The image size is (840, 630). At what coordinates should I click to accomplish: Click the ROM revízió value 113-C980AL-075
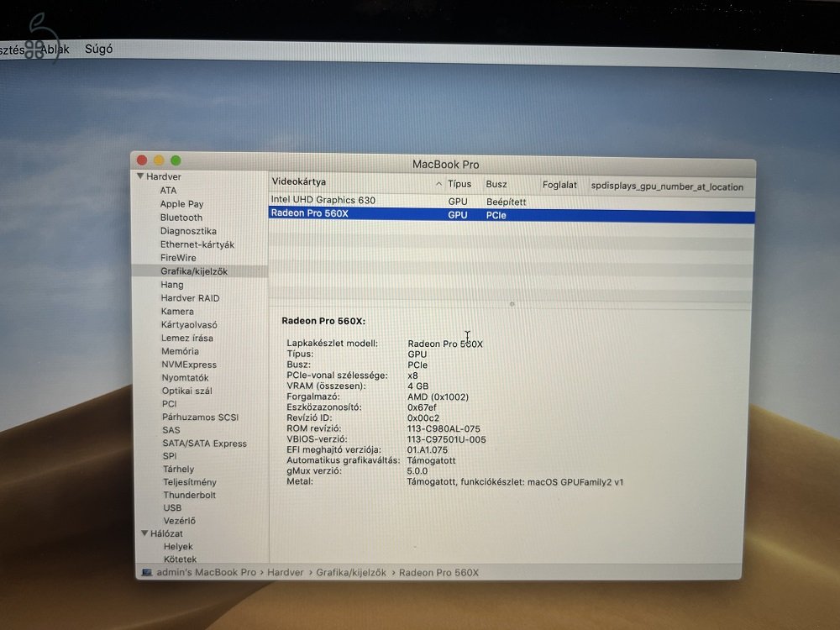444,428
